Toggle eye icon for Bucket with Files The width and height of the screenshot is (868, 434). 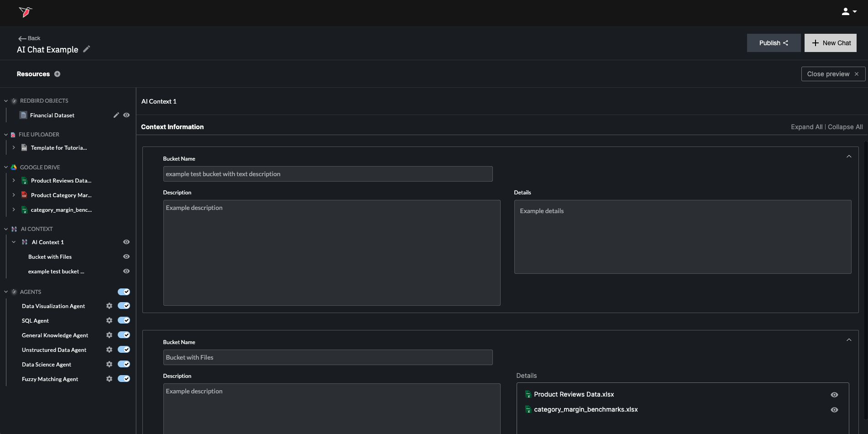(x=126, y=256)
